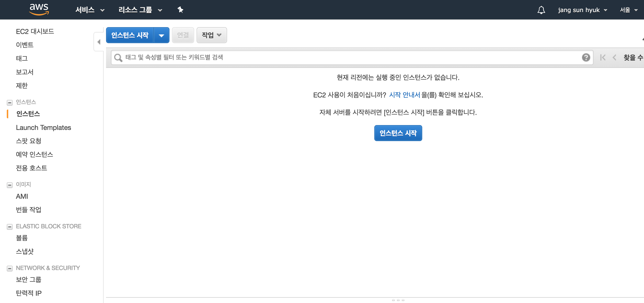Collapse the ELASTIC BLOCK STORE section

coord(10,226)
